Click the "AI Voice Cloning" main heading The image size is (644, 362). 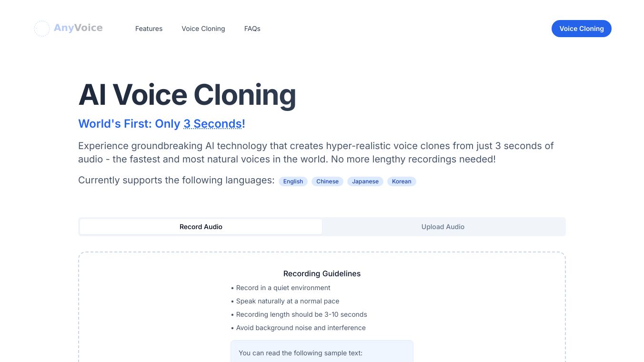187,95
